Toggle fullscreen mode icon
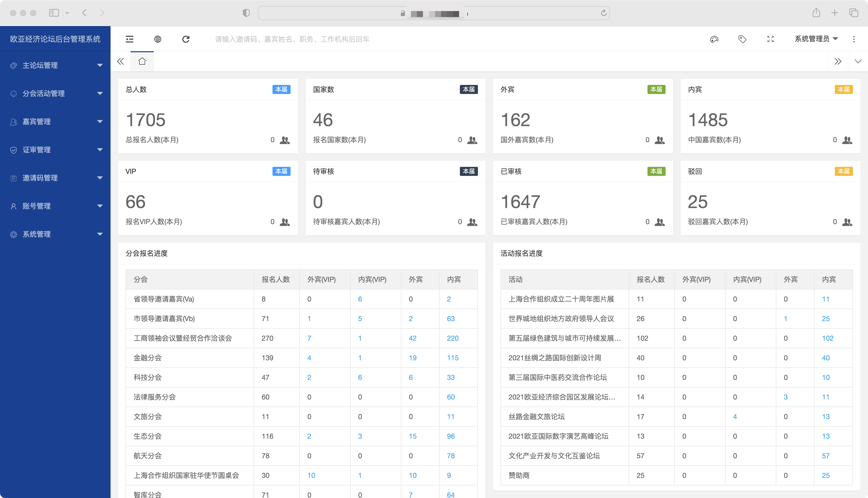 click(x=770, y=39)
